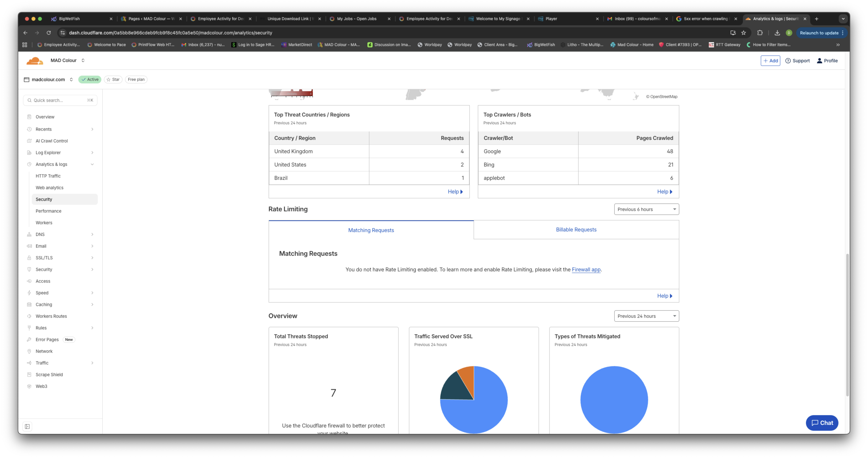
Task: Bookmark this page with star icon
Action: click(743, 33)
